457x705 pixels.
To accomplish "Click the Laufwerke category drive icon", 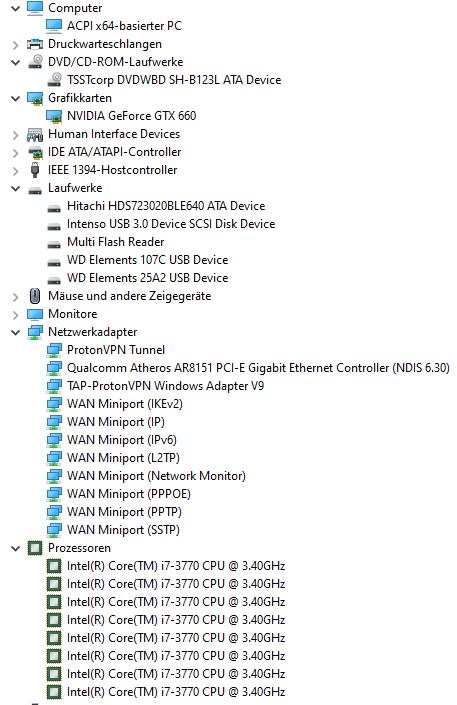I will 35,190.
